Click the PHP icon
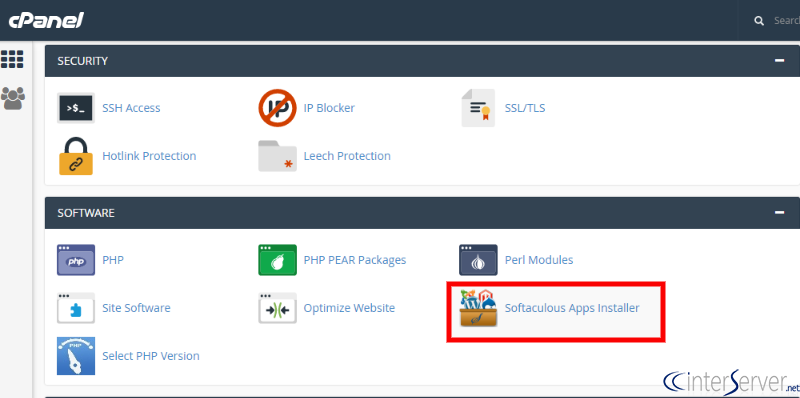This screenshot has width=800, height=398. [x=76, y=260]
